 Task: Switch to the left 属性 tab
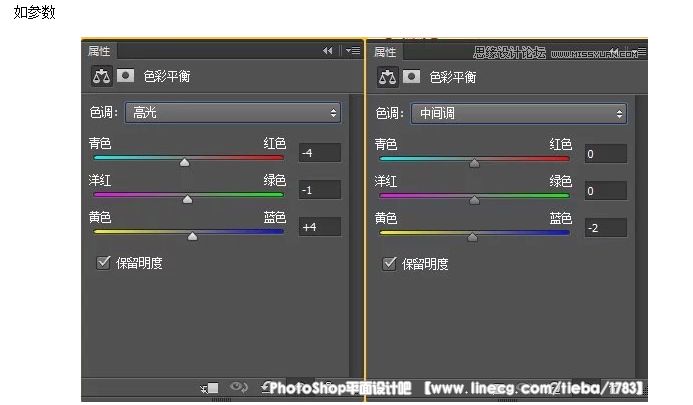99,51
